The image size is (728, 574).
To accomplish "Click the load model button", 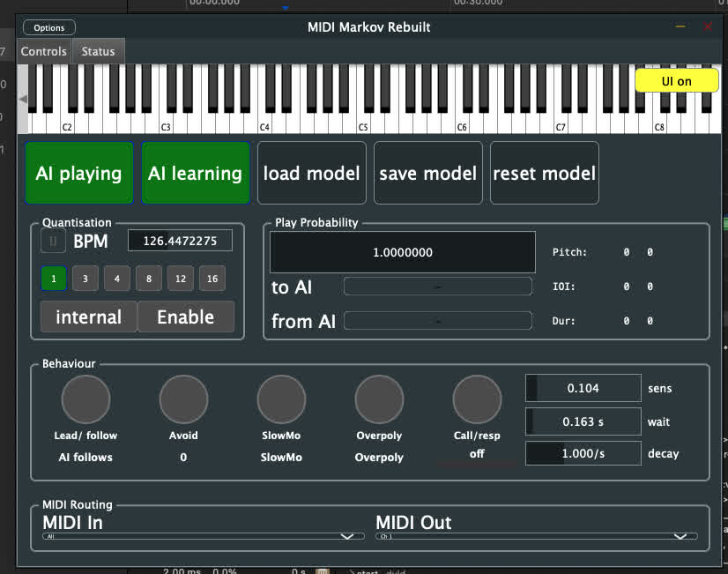I will pos(311,173).
